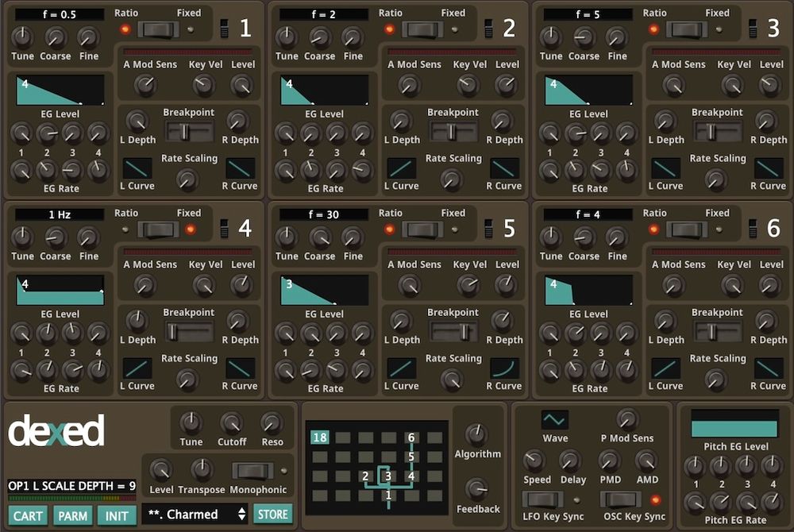The width and height of the screenshot is (794, 532).
Task: Toggle the Monophonic switch
Action: 252,471
